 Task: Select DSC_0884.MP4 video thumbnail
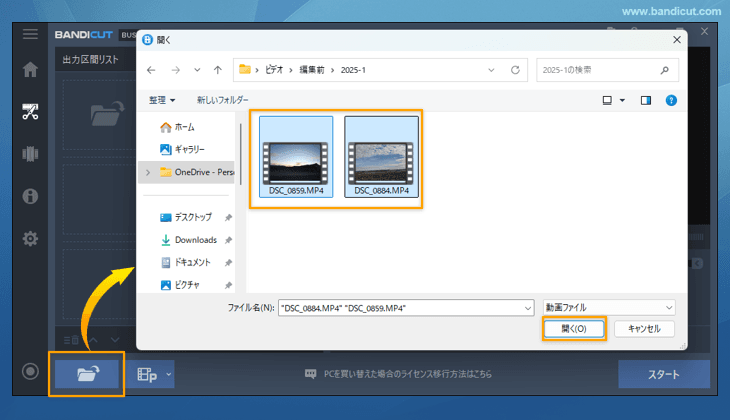coord(381,156)
